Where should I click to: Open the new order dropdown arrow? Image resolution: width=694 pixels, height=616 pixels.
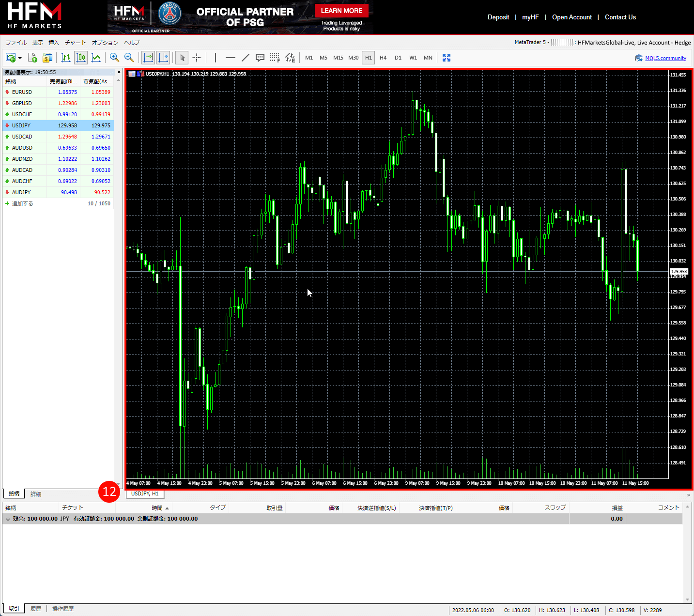pyautogui.click(x=20, y=58)
